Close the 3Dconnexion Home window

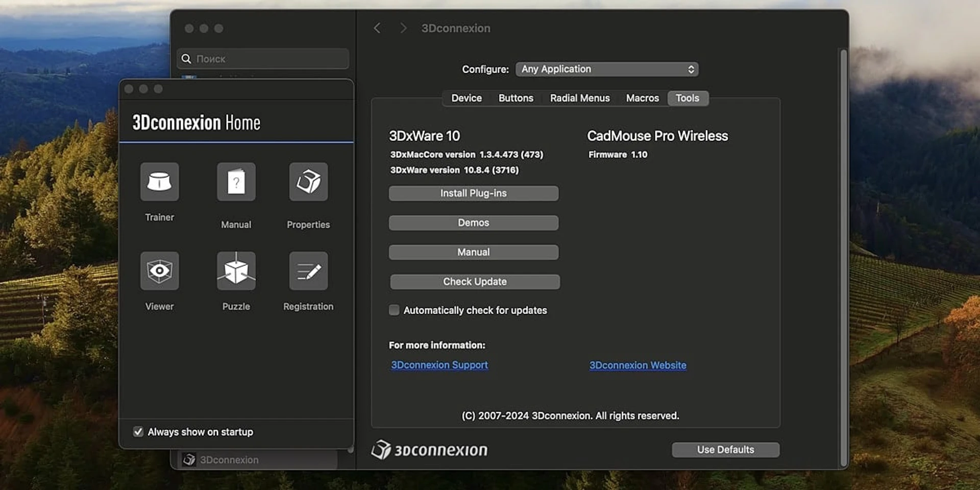click(x=129, y=89)
